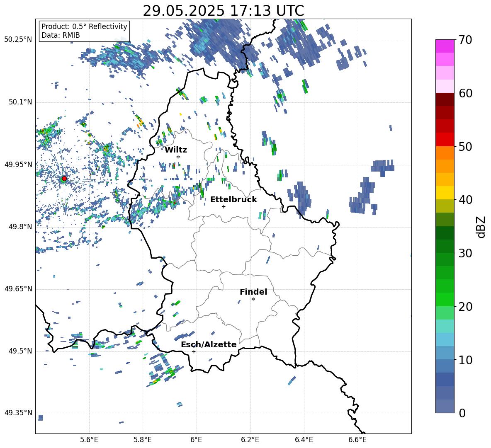The image size is (491, 448).
Task: Click the 49.95°N latitude label
Action: tap(18, 165)
